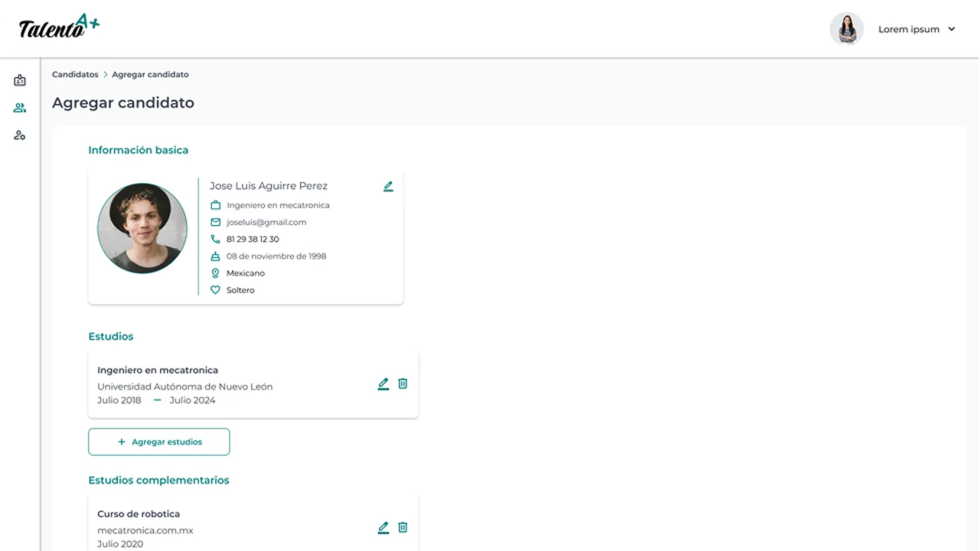
Task: Click Universidad Autónoma de Nuevo León text
Action: tap(185, 386)
